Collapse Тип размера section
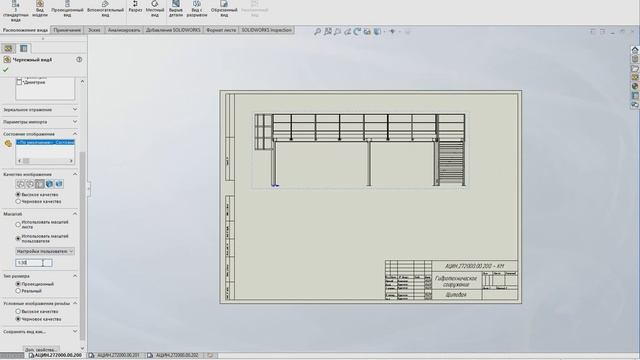This screenshot has height=360, width=640. [x=75, y=276]
